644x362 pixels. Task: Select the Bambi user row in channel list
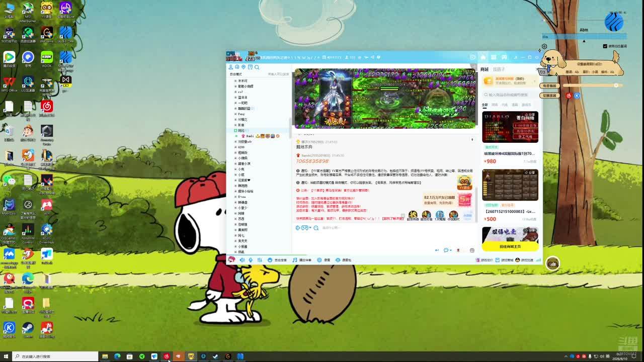coord(260,136)
